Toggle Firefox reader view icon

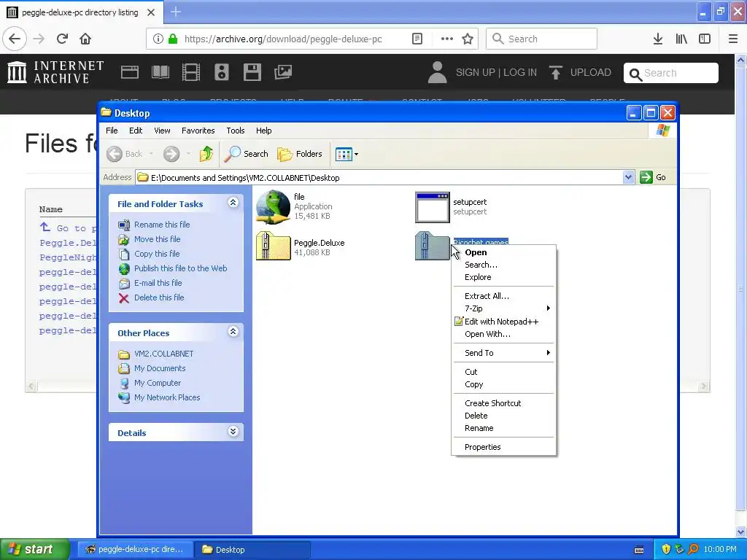click(417, 39)
